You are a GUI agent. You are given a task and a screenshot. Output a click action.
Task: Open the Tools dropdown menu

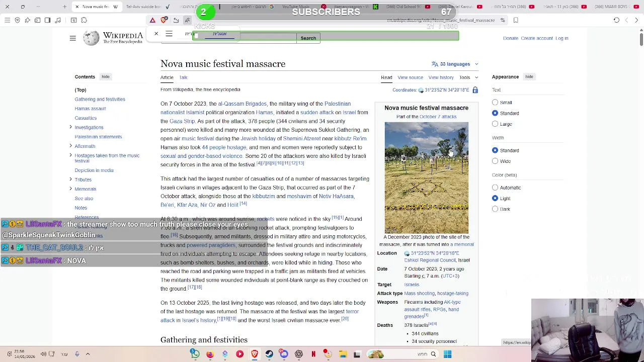468,77
